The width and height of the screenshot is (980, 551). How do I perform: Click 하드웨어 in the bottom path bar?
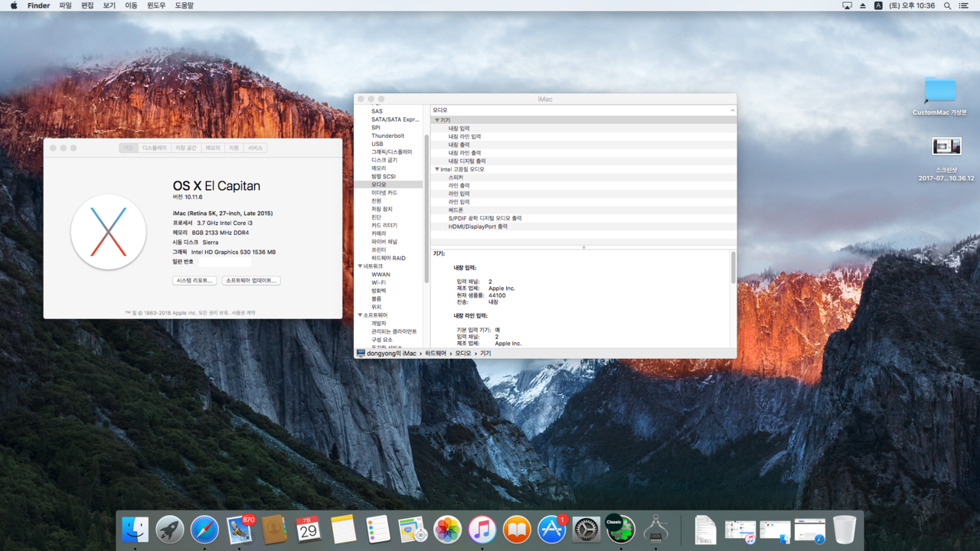tap(437, 354)
